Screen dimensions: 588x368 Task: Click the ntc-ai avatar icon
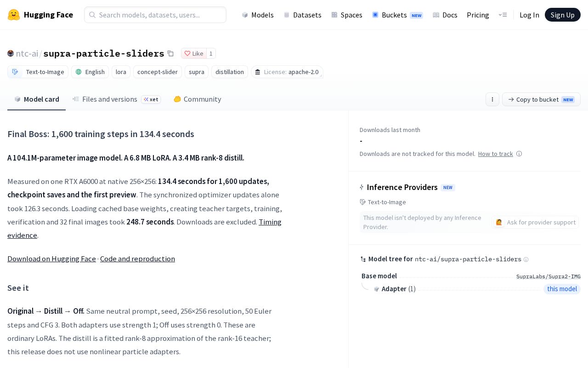click(x=11, y=53)
